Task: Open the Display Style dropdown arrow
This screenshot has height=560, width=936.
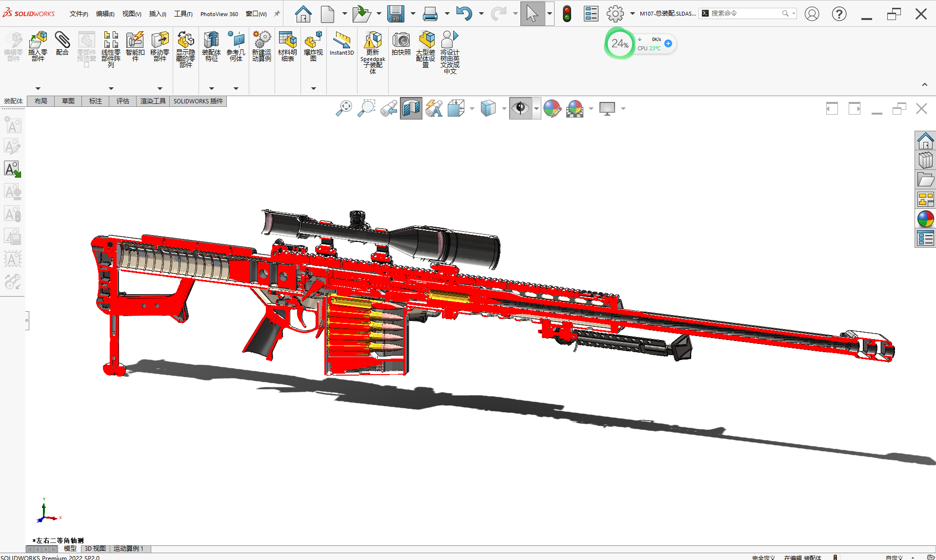Action: point(504,108)
